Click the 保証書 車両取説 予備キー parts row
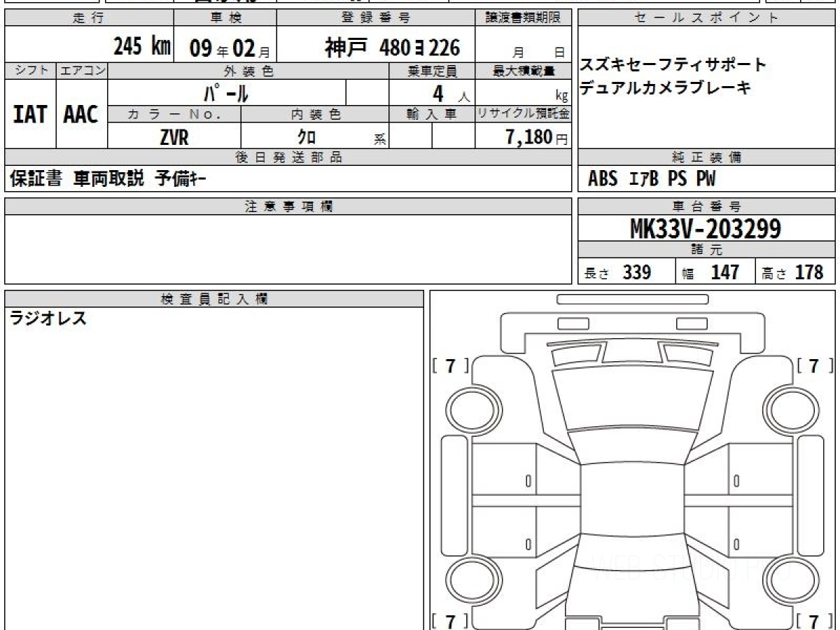 [108, 179]
